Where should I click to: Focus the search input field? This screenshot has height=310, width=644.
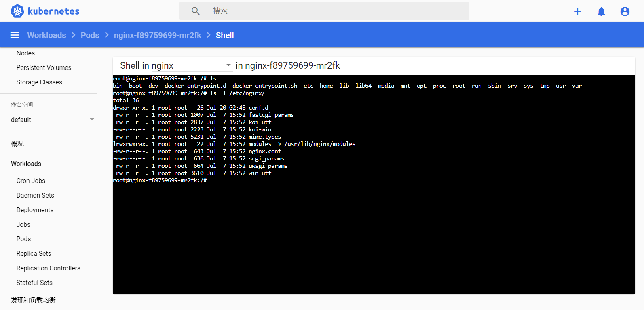click(x=324, y=11)
